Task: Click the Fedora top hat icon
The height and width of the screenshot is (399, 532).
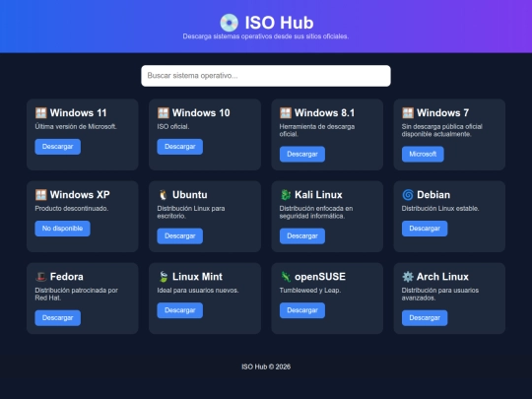Action: pyautogui.click(x=41, y=277)
